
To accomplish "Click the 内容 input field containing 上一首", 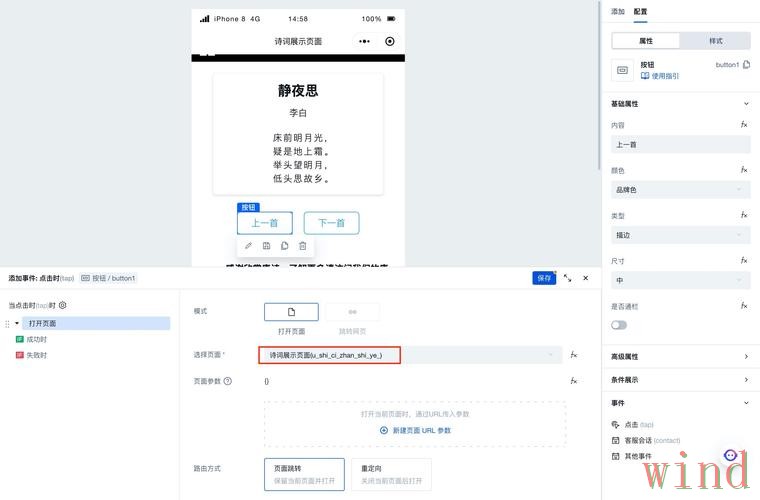I will (680, 144).
